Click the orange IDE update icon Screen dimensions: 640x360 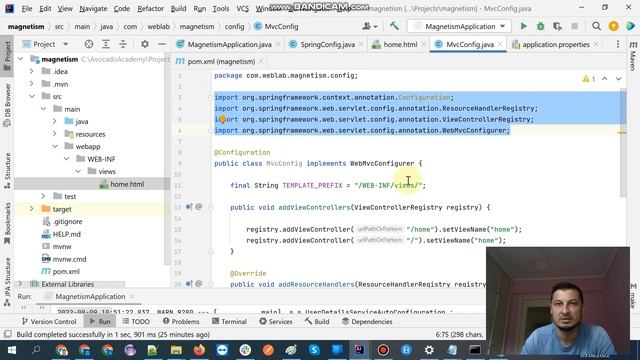(613, 26)
